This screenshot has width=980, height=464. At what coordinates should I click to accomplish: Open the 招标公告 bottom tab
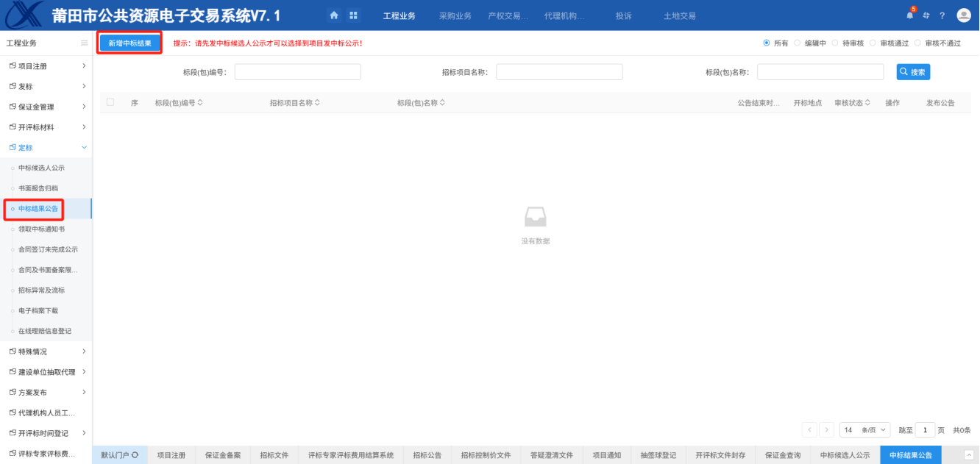[x=427, y=456]
